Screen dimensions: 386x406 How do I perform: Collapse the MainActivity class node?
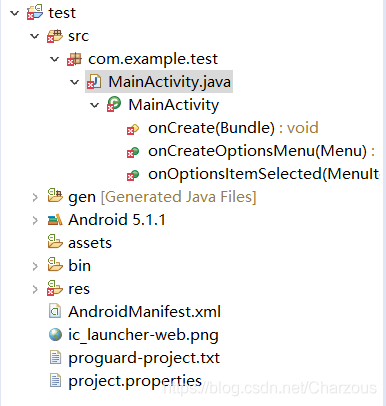click(95, 105)
